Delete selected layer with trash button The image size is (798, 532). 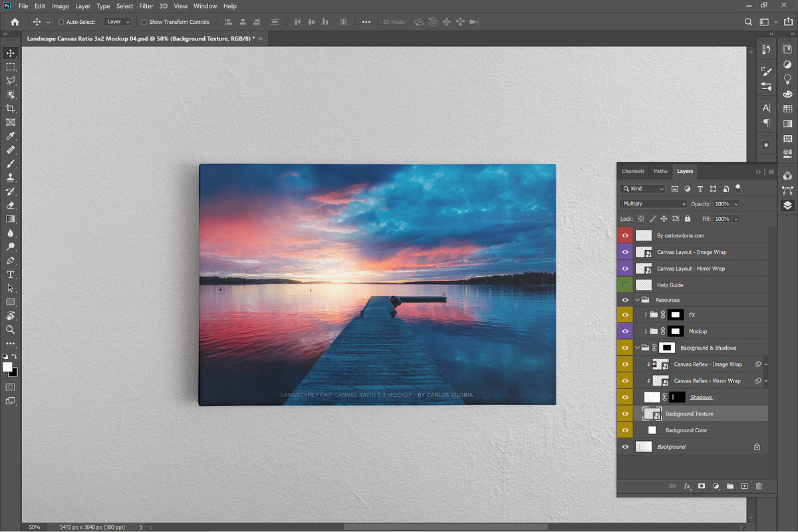759,486
